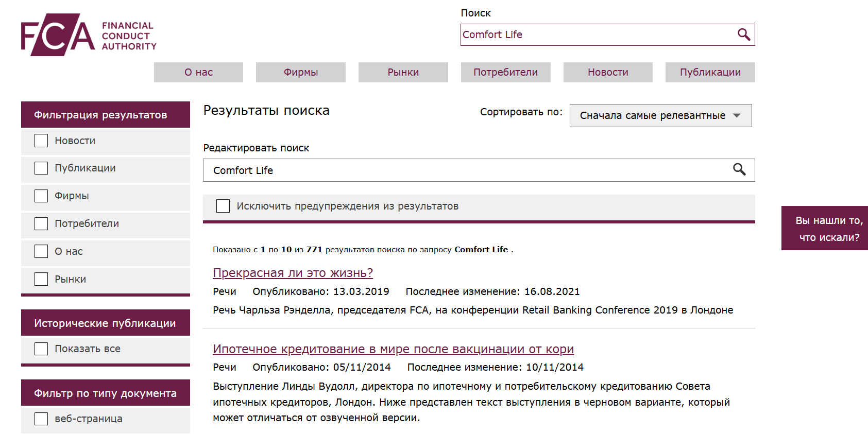Click the text Последнее изменение: 10/11/2014
Viewport: 868px width, 434px height.
click(496, 367)
